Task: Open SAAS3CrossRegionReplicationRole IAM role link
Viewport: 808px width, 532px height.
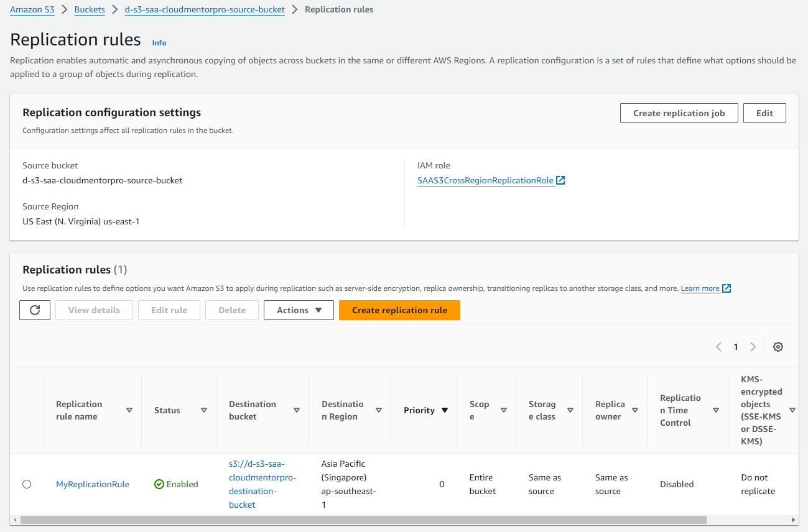Action: pyautogui.click(x=485, y=180)
